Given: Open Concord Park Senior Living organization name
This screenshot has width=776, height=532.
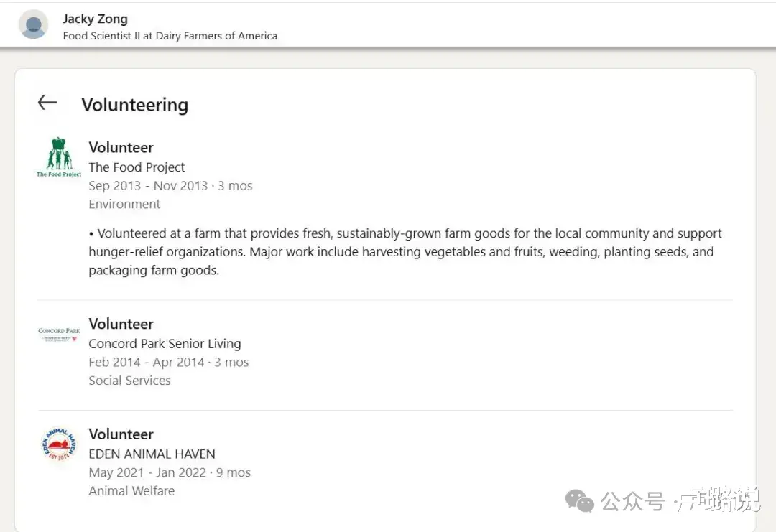Looking at the screenshot, I should point(165,344).
